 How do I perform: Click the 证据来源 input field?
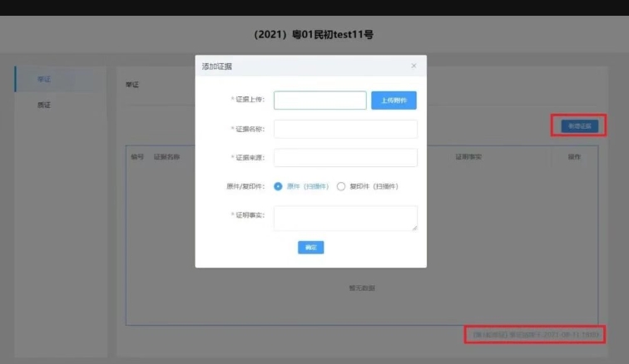[x=345, y=158]
